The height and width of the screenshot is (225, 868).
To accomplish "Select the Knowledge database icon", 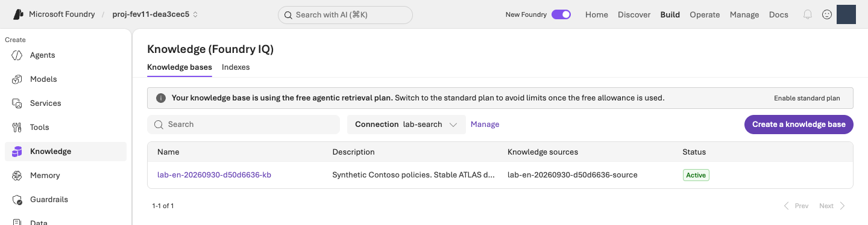I will pos(17,152).
